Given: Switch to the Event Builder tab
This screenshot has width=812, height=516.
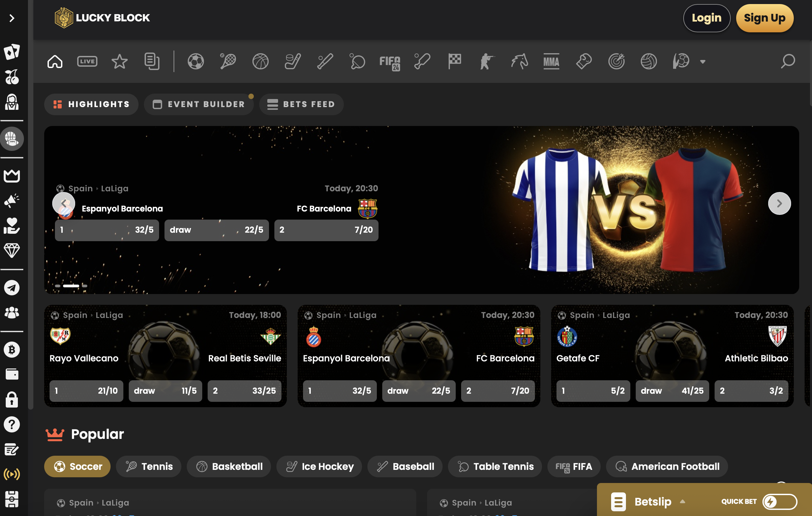Looking at the screenshot, I should (x=199, y=104).
